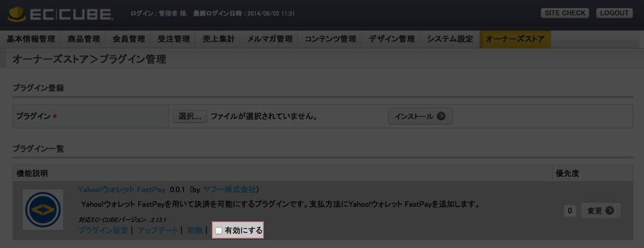Open the 売上集計 menu
The height and width of the screenshot is (248, 644).
[x=219, y=40]
